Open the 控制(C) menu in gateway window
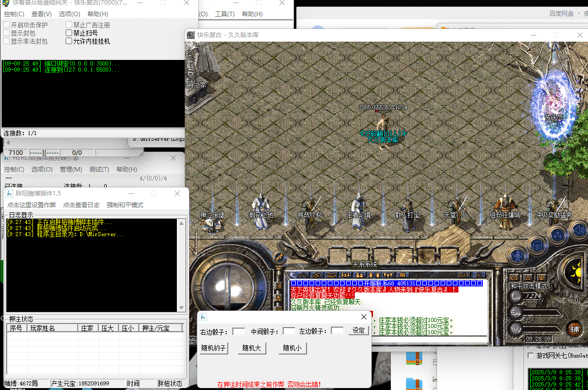The width and height of the screenshot is (588, 390). click(x=14, y=14)
